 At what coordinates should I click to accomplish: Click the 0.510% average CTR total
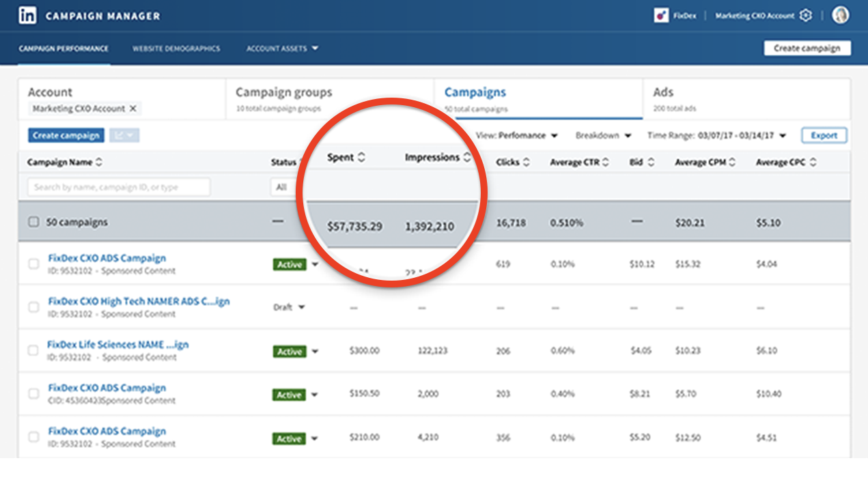click(x=567, y=223)
